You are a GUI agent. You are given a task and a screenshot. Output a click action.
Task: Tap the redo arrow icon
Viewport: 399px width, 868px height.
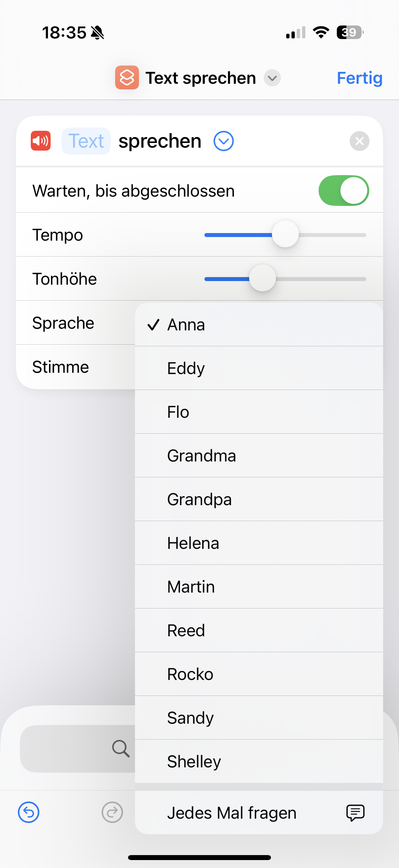[x=112, y=812]
